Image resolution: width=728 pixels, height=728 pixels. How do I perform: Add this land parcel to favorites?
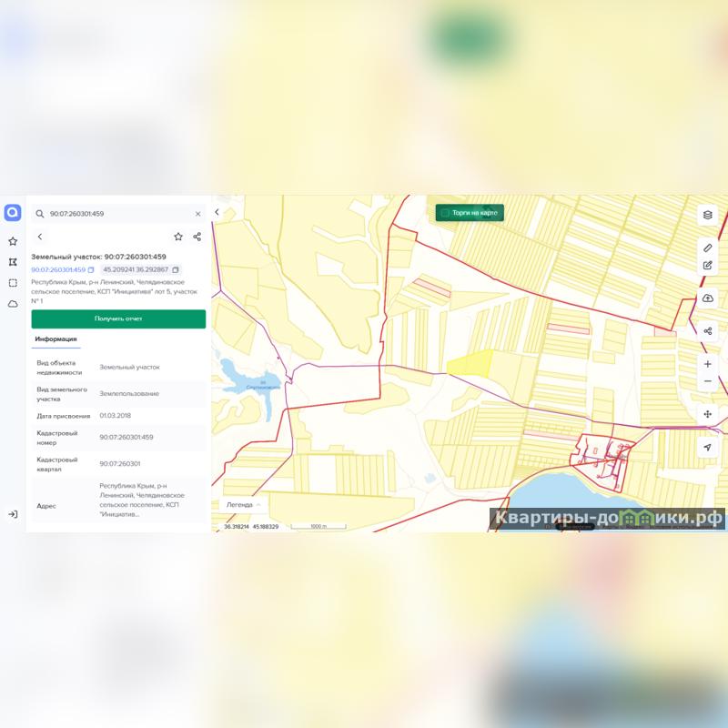point(178,237)
